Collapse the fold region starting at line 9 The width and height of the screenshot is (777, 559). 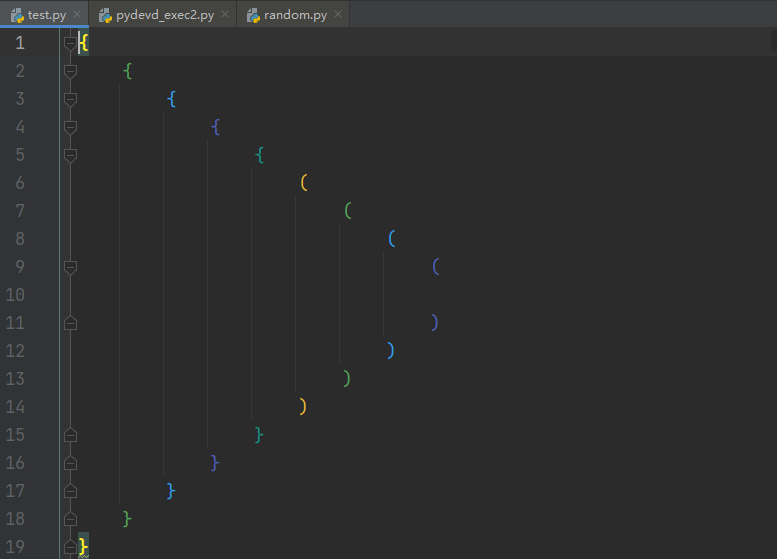(70, 267)
